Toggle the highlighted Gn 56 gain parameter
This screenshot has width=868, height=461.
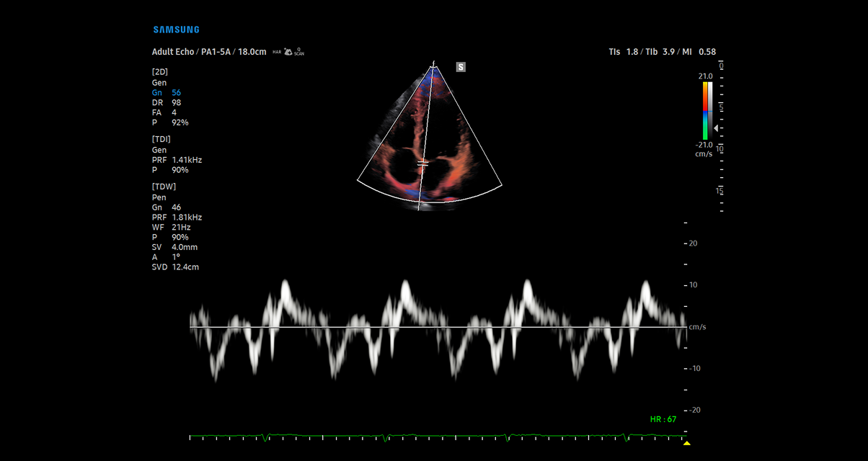166,92
